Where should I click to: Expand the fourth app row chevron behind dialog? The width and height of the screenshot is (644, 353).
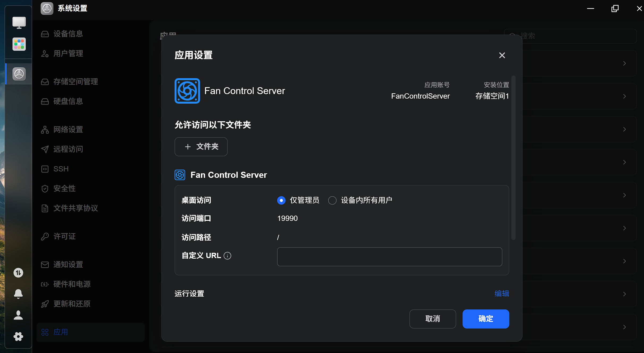click(x=625, y=162)
